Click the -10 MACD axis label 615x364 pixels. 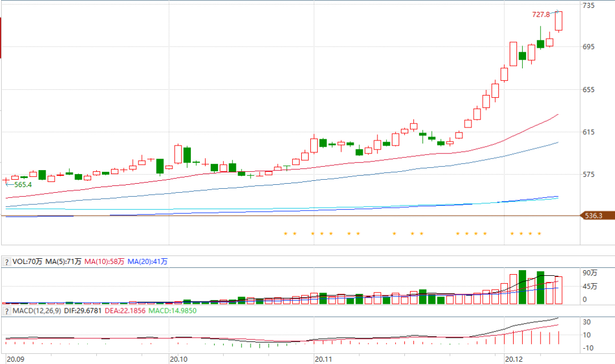tap(587, 348)
